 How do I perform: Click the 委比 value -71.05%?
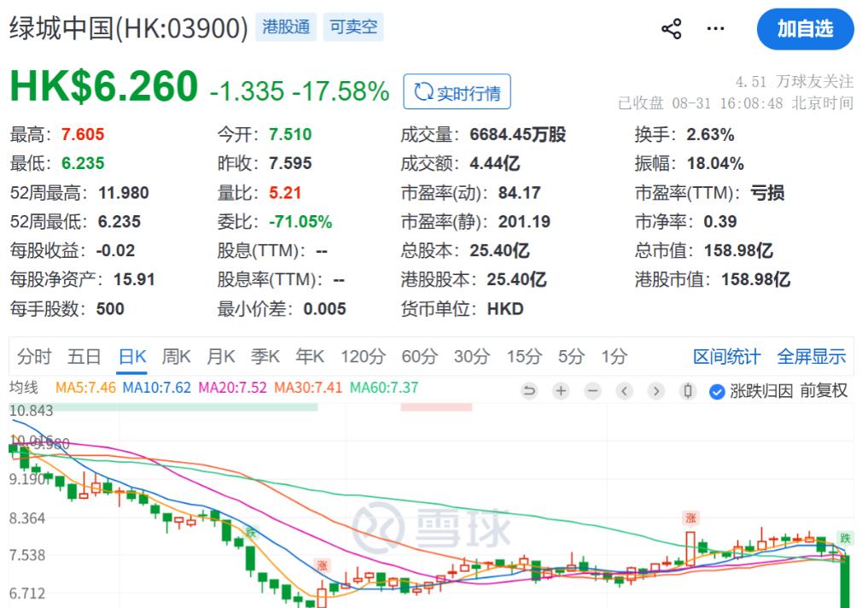(x=300, y=222)
